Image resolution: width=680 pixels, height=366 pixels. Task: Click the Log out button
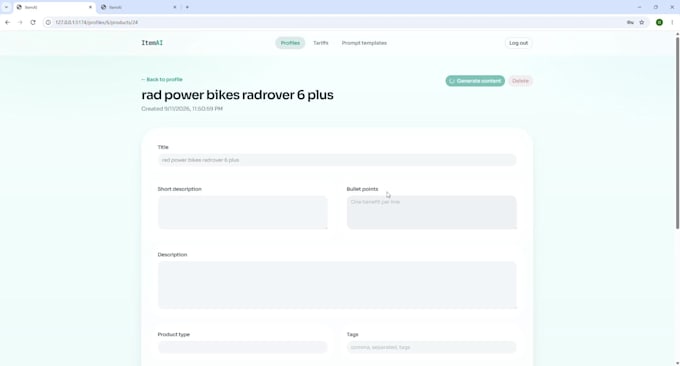(x=518, y=43)
